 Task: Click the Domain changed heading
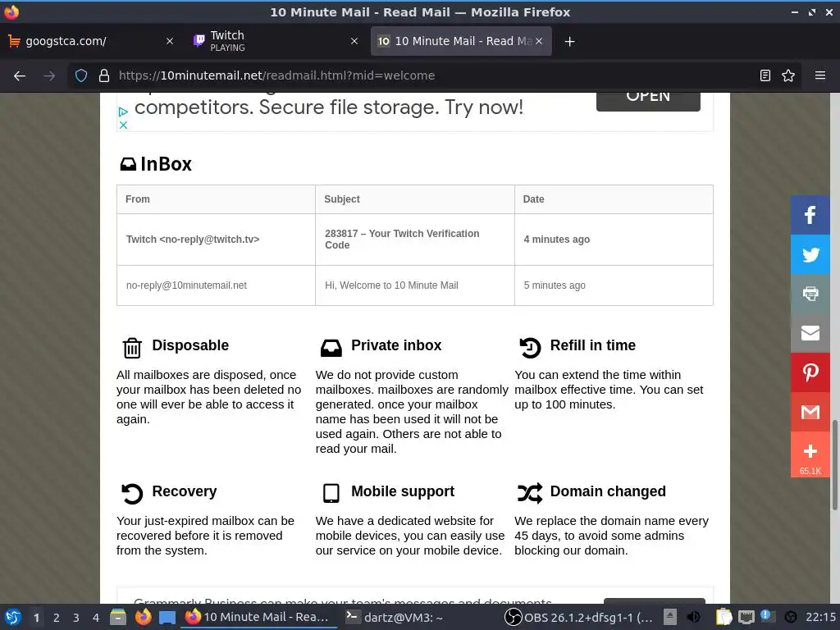pos(608,491)
